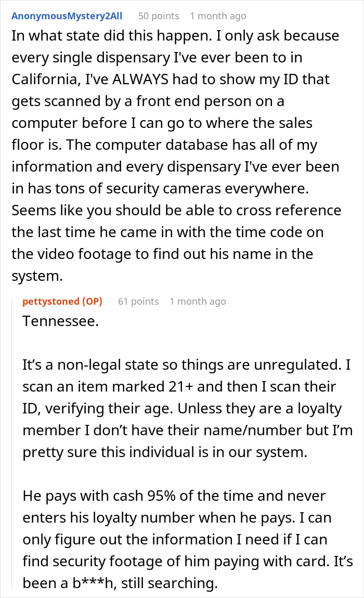The image size is (364, 598).
Task: Click the paragraph starting "He pays with cash"
Action: 188,539
